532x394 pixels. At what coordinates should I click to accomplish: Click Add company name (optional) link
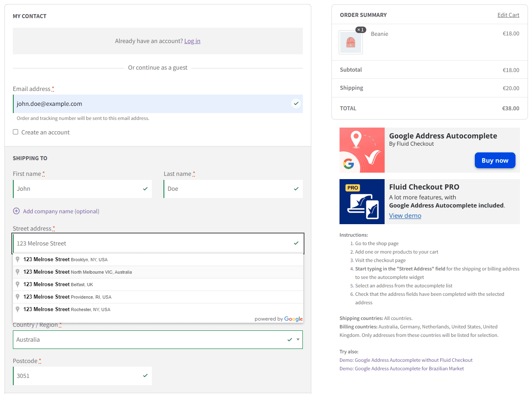(x=61, y=211)
